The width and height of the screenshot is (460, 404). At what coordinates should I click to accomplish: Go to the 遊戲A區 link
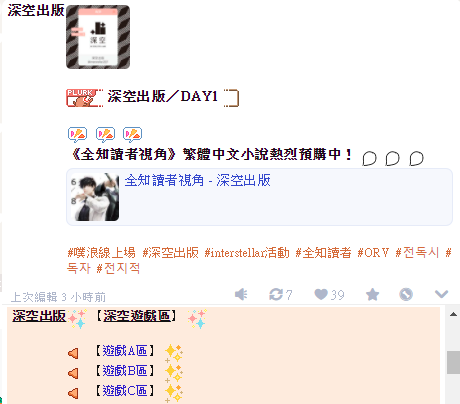coord(125,351)
